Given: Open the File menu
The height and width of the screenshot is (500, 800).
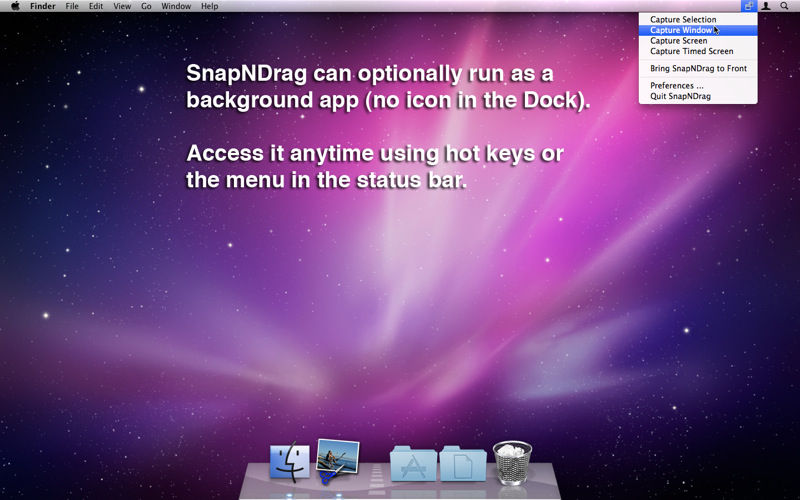Looking at the screenshot, I should [x=72, y=6].
